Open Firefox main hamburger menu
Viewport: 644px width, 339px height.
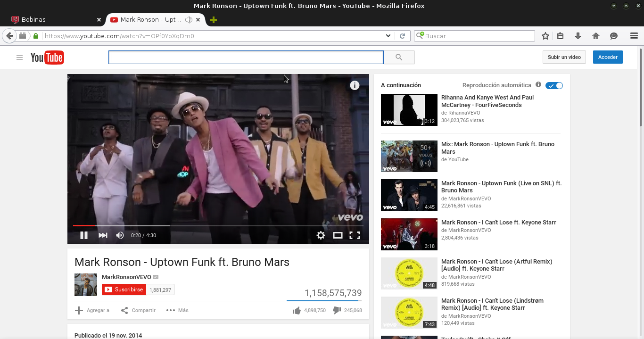coord(634,36)
